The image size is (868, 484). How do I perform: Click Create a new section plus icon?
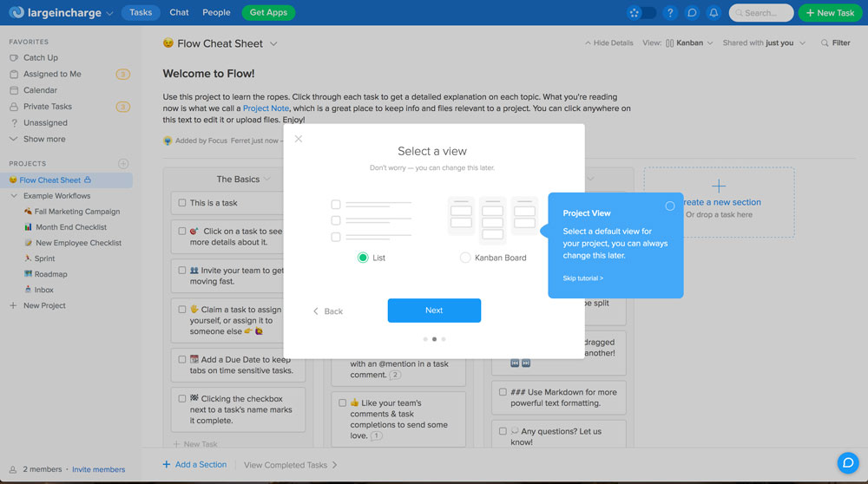[719, 186]
